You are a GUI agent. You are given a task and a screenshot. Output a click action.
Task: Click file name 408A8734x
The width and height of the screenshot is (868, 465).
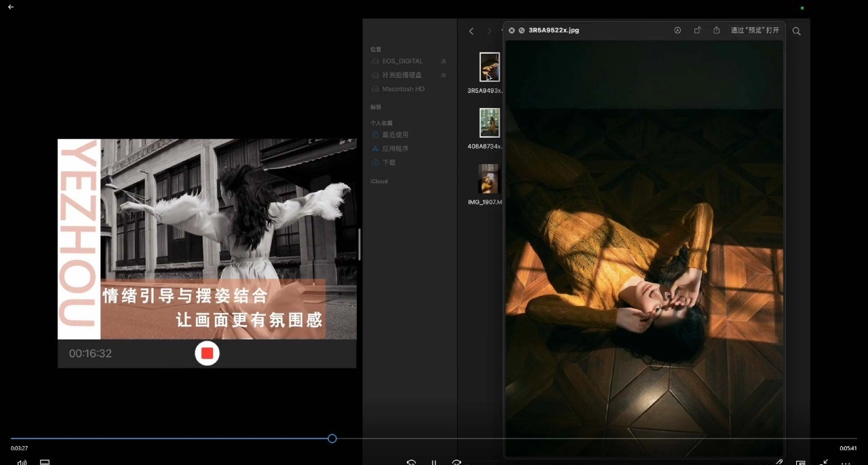(485, 147)
